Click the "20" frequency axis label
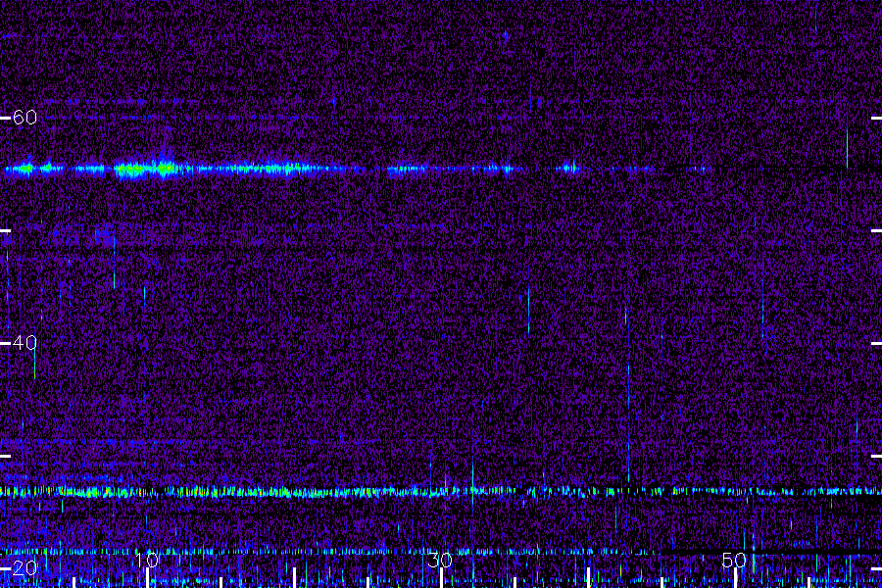 (24, 567)
